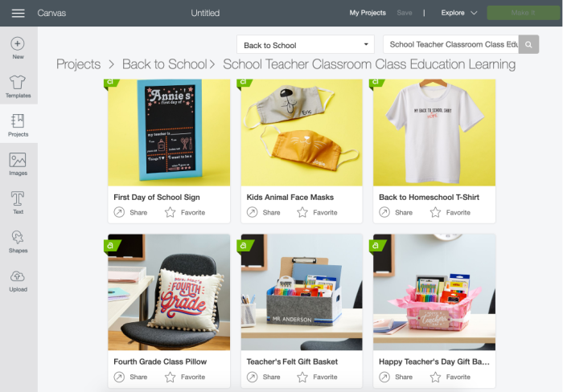Create a New canvas with plus icon
This screenshot has width=563, height=392.
[x=18, y=43]
